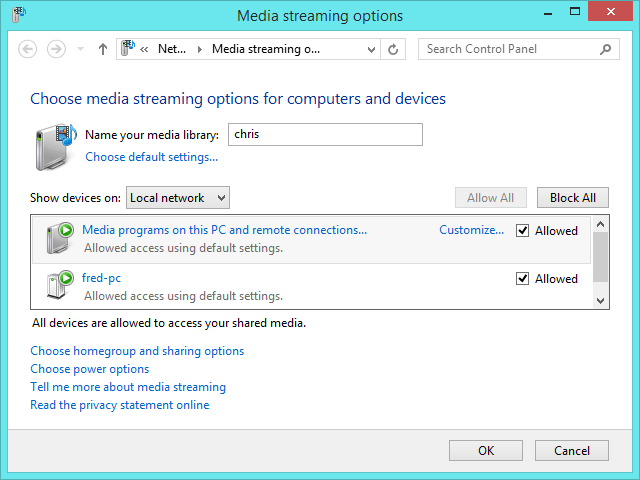Click the device list scrollbar down arrow
Viewport: 640px width, 480px height.
click(x=600, y=299)
